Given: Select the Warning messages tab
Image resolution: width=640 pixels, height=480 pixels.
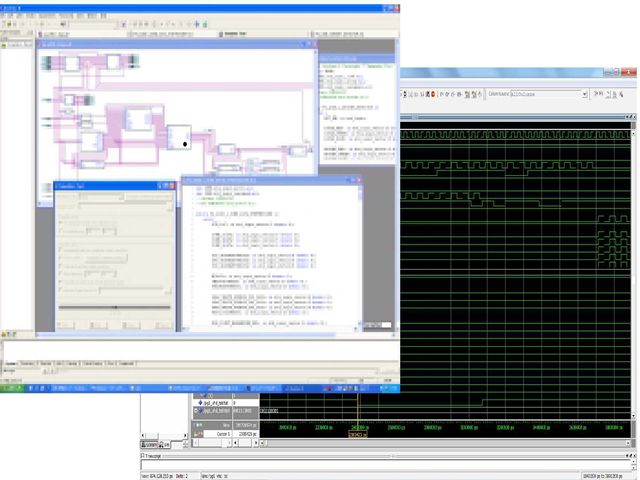Looking at the screenshot, I should point(72,363).
